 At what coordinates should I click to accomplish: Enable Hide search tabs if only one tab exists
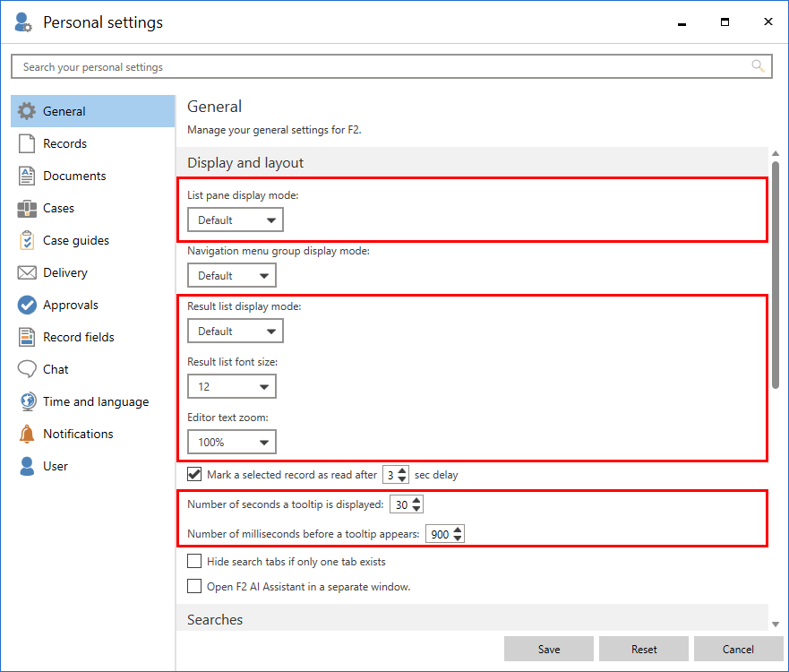pos(194,561)
